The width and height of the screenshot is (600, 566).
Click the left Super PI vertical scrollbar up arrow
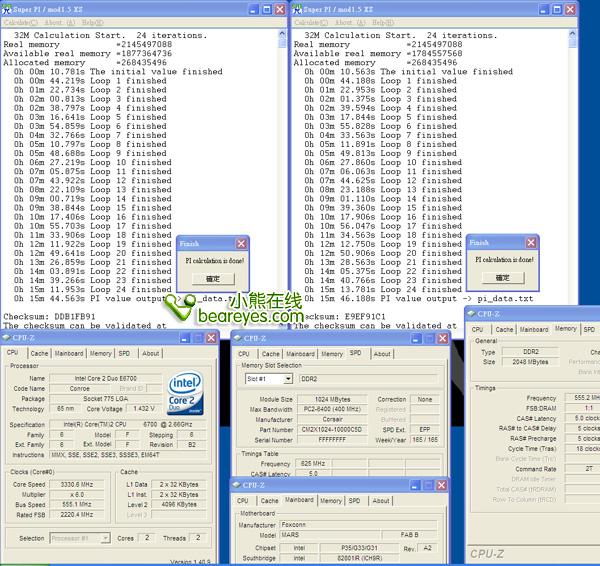(x=282, y=33)
